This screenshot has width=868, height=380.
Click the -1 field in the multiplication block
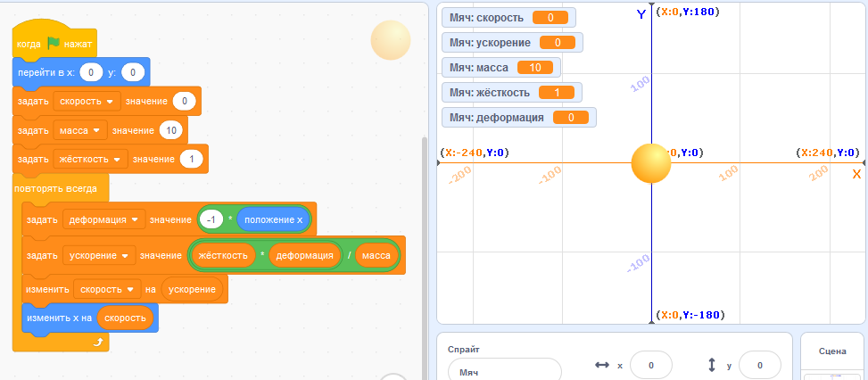pos(211,219)
